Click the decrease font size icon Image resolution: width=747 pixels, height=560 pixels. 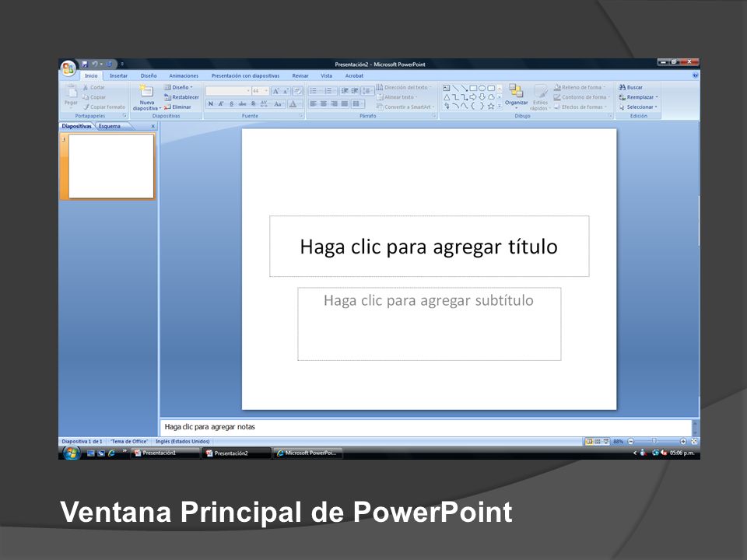[286, 91]
